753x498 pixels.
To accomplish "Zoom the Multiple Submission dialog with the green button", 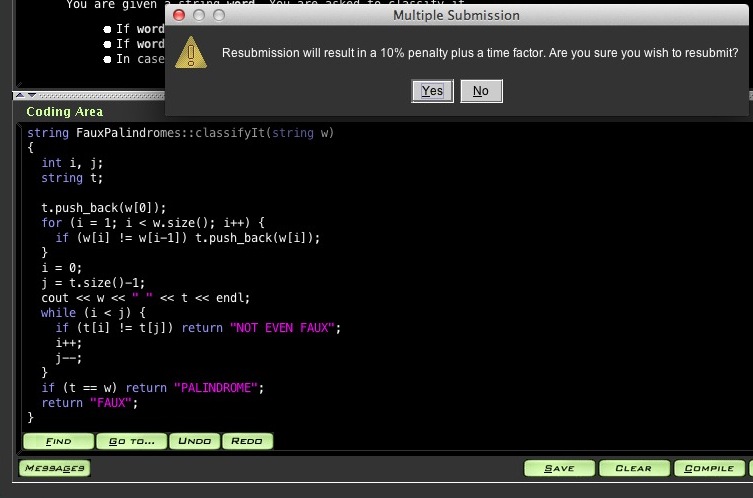I will (x=218, y=16).
